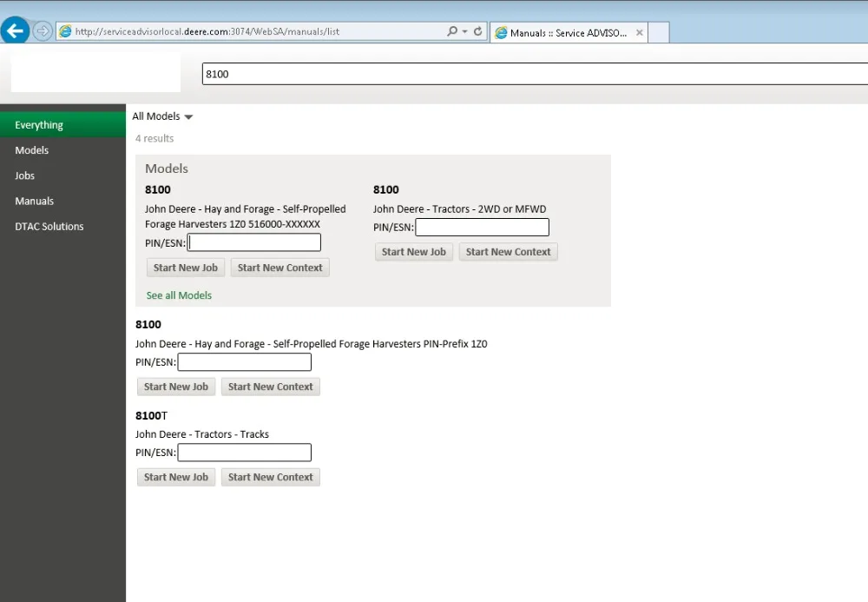Start New Context for Tractors 2WD or MFWD

point(508,252)
